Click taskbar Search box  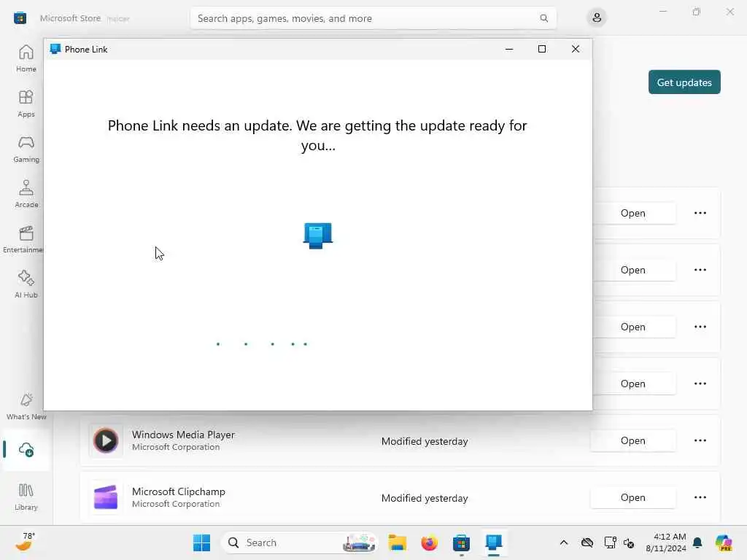pyautogui.click(x=300, y=542)
